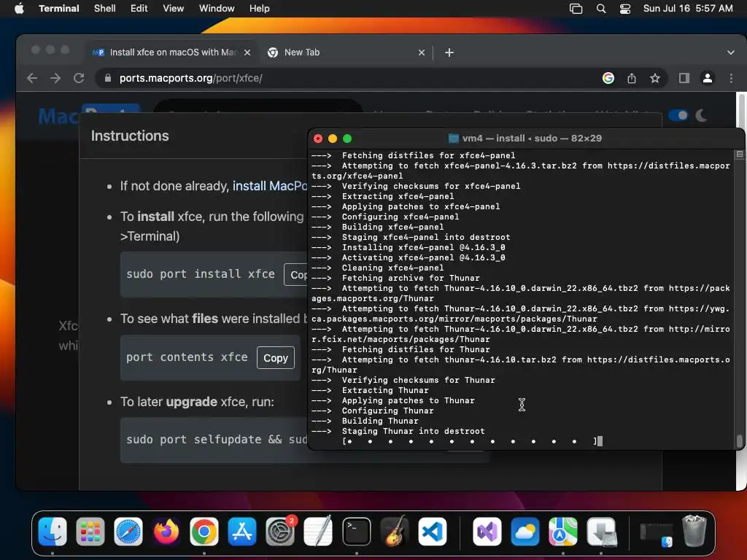Open Spotlight search in menu bar
The image size is (747, 560).
coord(601,9)
